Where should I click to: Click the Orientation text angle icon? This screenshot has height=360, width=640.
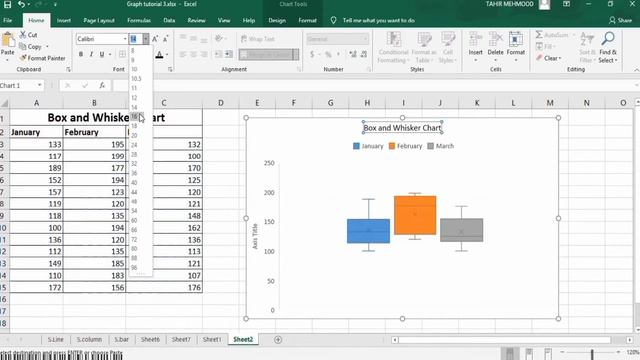point(220,39)
